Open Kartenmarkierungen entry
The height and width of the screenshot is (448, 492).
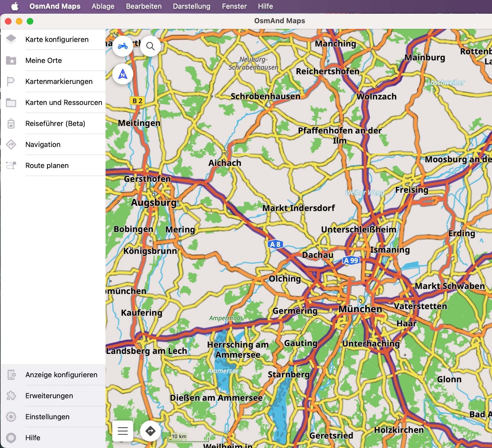53,81
